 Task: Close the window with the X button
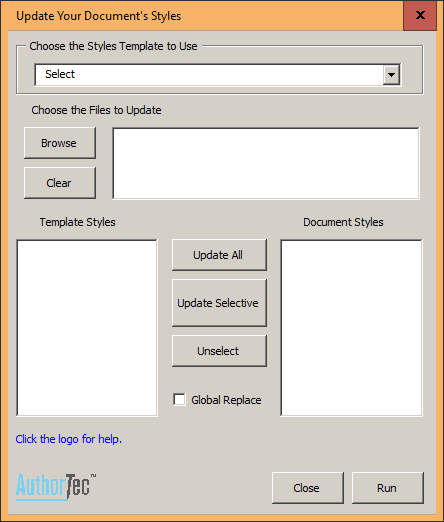tap(420, 15)
